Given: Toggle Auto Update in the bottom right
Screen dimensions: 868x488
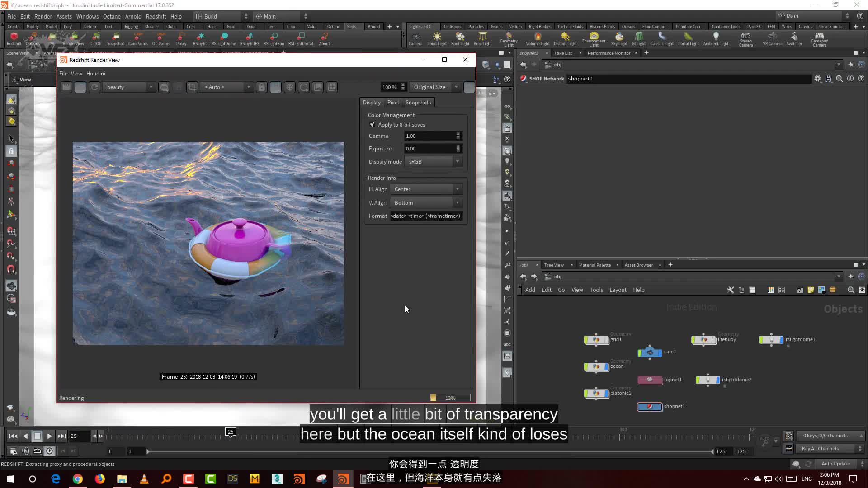Looking at the screenshot, I should click(836, 464).
